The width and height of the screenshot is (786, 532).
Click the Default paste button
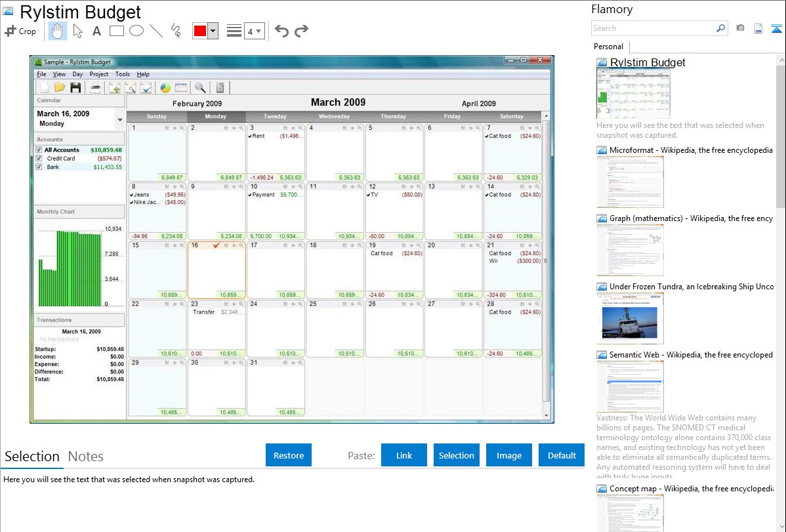tap(562, 455)
